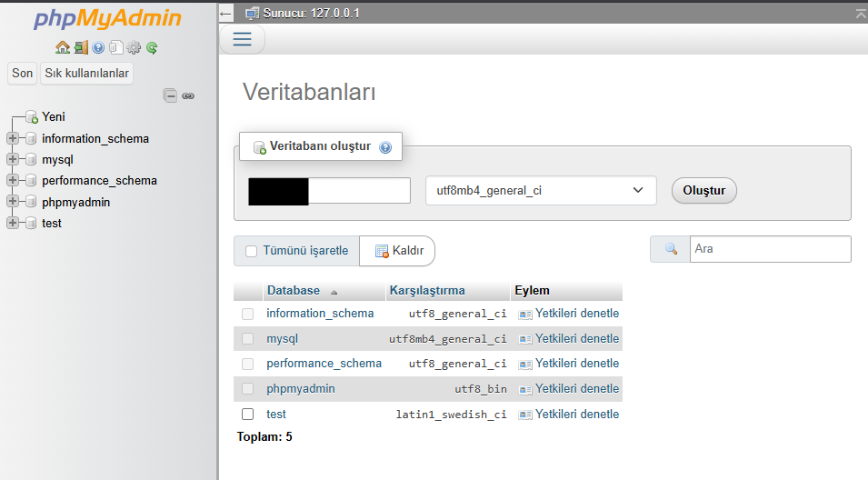Select phpmyadmin in navigation tree
The image size is (868, 480).
click(x=75, y=202)
